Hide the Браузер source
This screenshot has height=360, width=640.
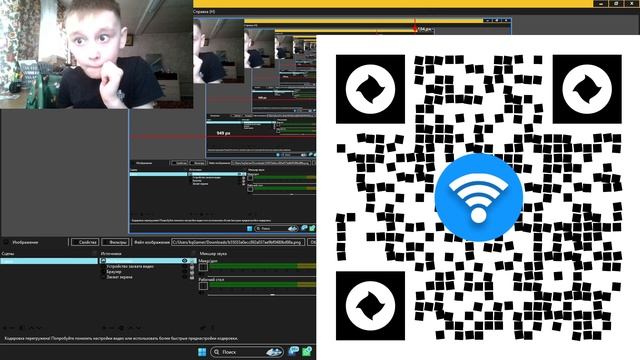pyautogui.click(x=184, y=271)
